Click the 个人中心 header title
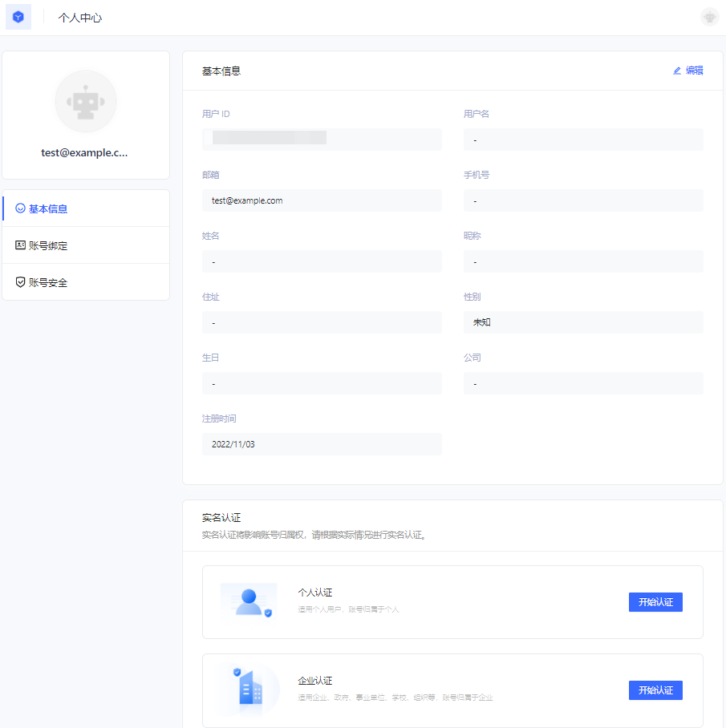Viewport: 726px width, 728px height. [80, 18]
